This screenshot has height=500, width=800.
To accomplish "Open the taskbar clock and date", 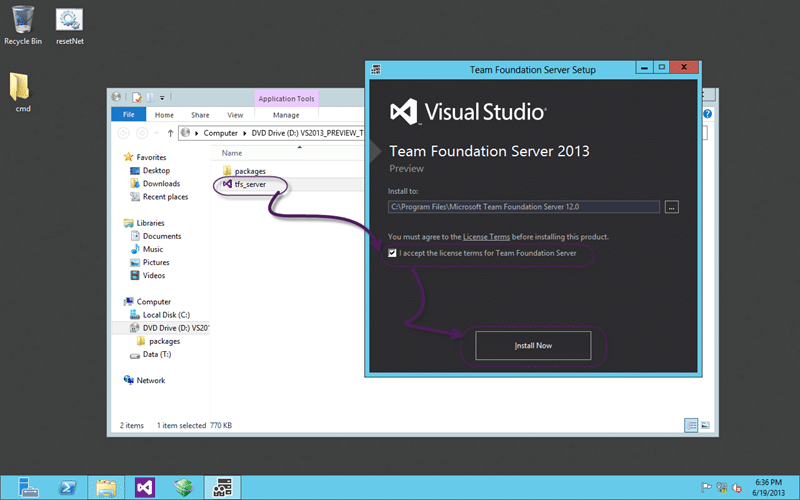I will (768, 487).
